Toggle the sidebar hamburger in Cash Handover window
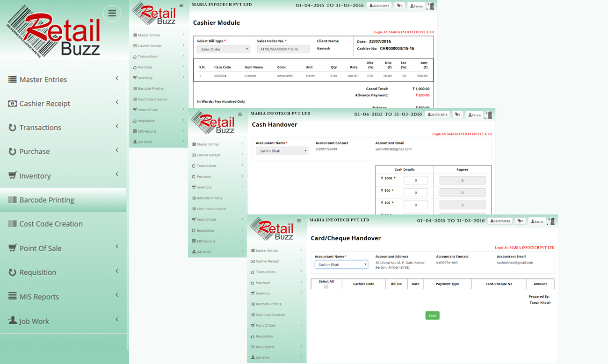Screen dimensions: 608x364 click(240, 114)
